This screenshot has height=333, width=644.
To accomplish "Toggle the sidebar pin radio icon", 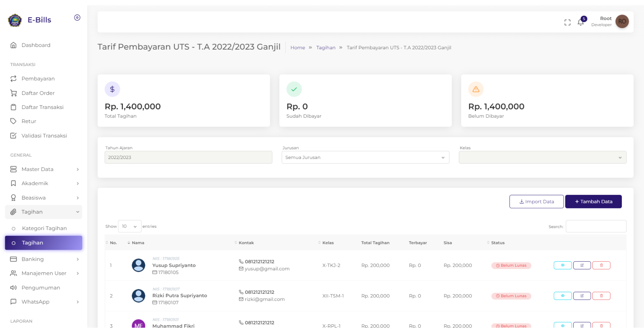I will 77,18.
